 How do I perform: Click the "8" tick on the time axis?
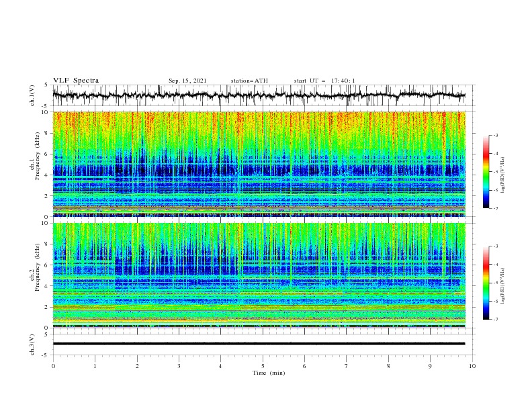point(388,366)
